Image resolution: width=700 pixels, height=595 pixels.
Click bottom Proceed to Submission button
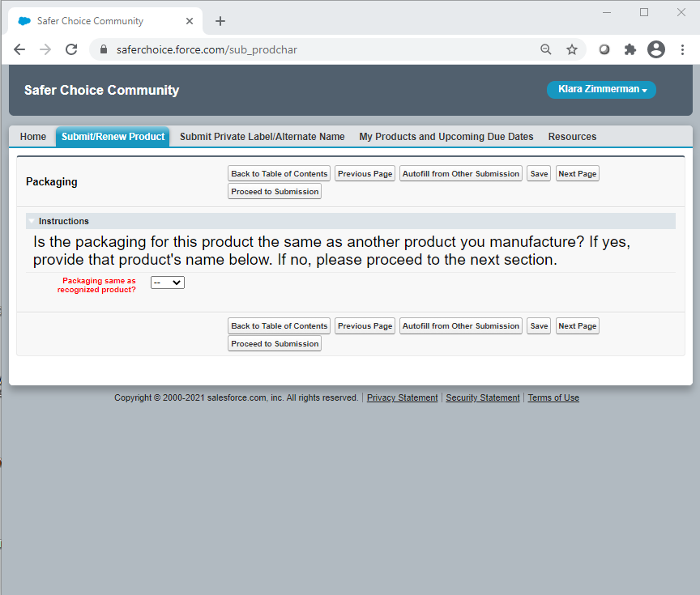(275, 344)
